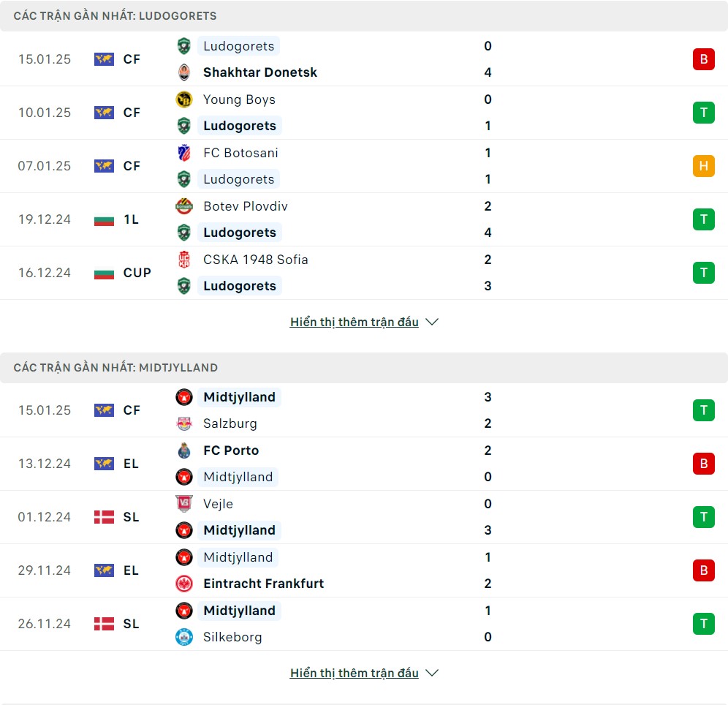Click the Eintracht Frankfurt eagle logo
Screen dimensions: 728x705
[x=184, y=584]
